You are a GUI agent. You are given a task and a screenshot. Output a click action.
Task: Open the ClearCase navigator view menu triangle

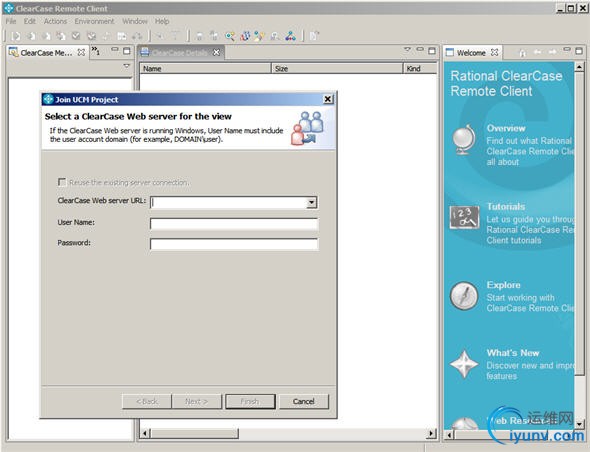tap(126, 66)
